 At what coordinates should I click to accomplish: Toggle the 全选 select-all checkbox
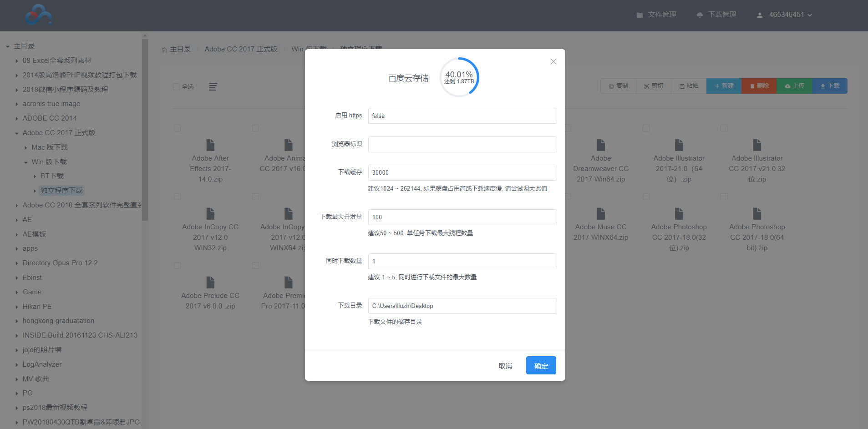177,86
